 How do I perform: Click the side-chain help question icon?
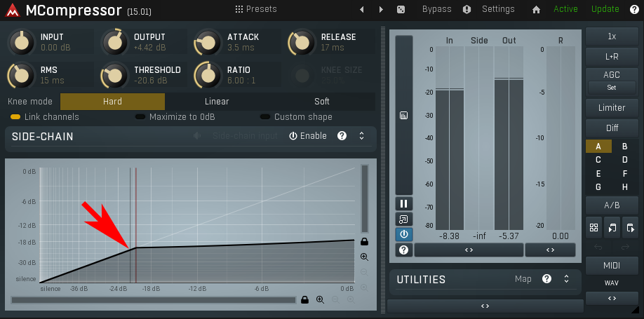pos(342,136)
